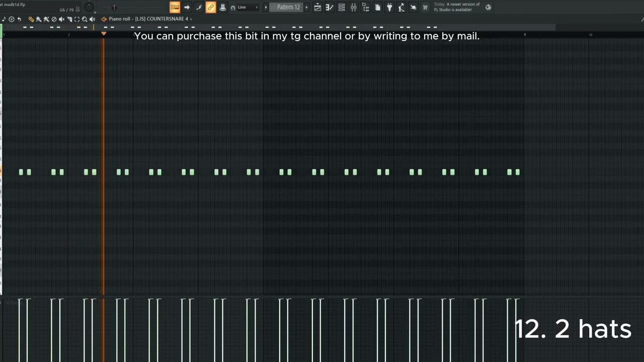Click the piano roll stamp circle icon
The height and width of the screenshot is (362, 644).
[x=12, y=19]
